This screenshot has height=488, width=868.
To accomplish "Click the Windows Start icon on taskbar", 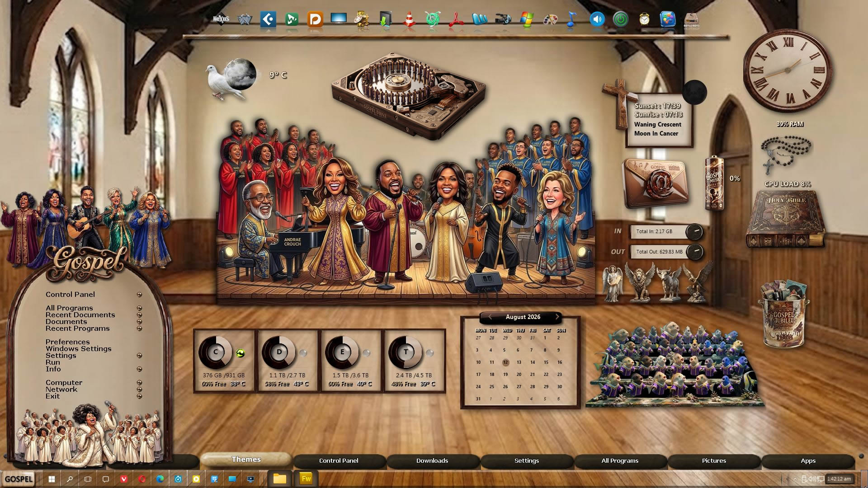I will pyautogui.click(x=52, y=479).
